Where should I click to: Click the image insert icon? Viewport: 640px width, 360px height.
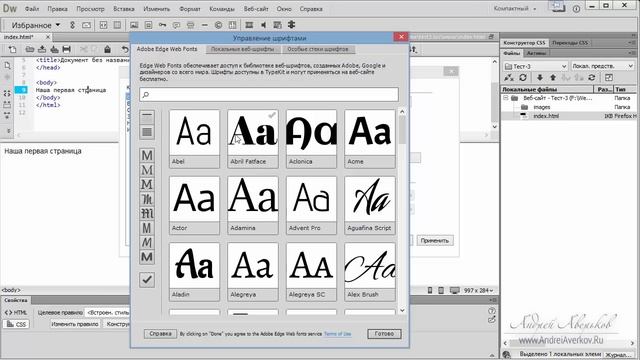point(134,25)
